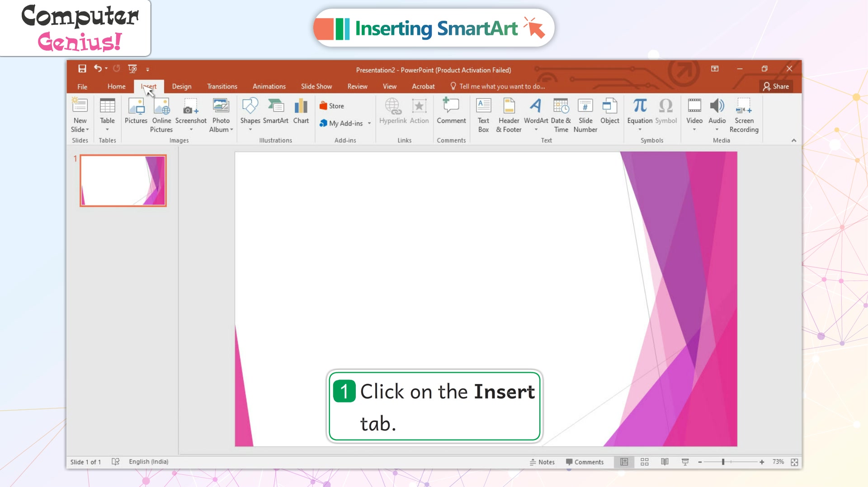Open Photo Album

[221, 115]
